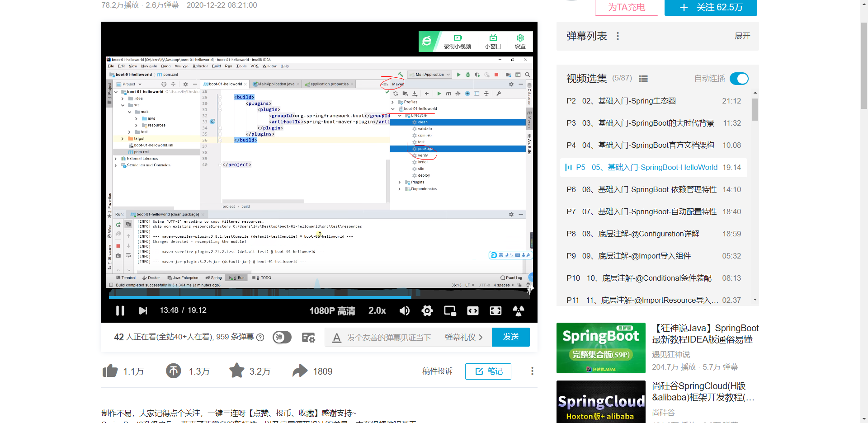Open danmaku list options menu
The image size is (868, 423).
click(618, 36)
